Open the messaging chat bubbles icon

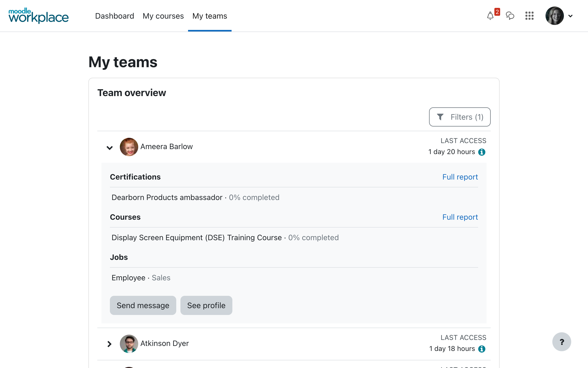(510, 16)
